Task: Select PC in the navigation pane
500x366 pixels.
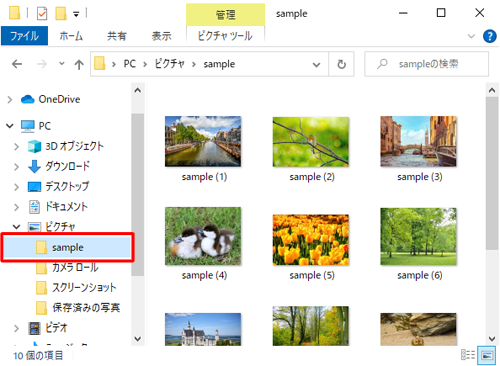Action: click(x=36, y=126)
